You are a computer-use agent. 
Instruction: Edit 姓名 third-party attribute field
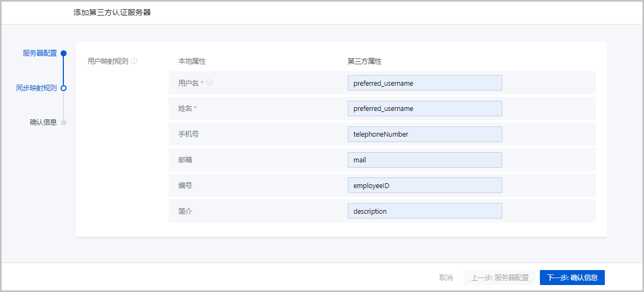click(425, 108)
